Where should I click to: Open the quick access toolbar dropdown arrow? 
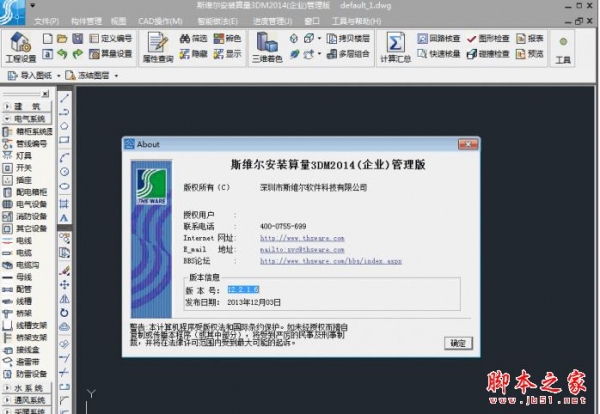pyautogui.click(x=33, y=5)
